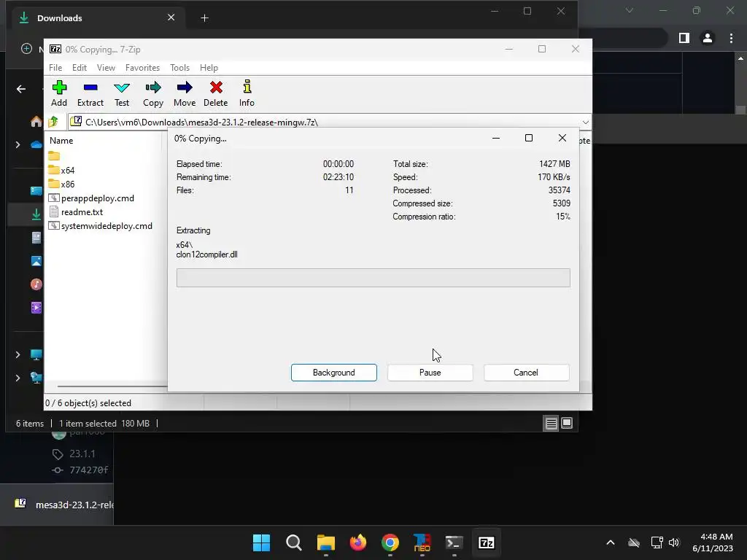Screen dimensions: 747x560
Task: Open the Edit menu
Action: pyautogui.click(x=79, y=68)
